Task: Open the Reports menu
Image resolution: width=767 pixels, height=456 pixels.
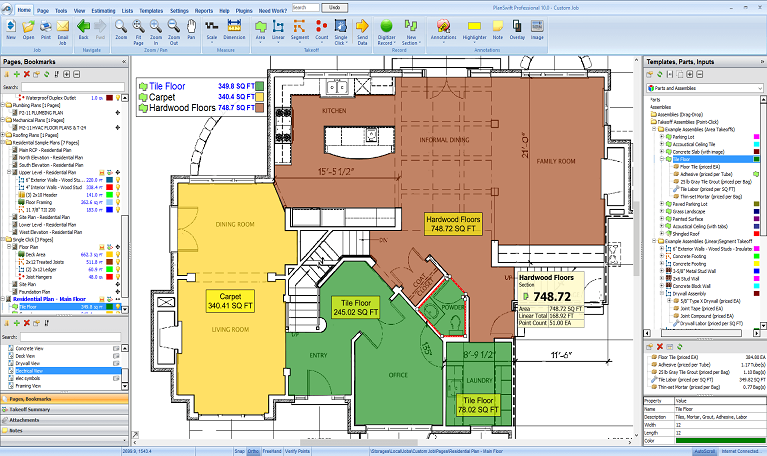Action: [x=203, y=10]
